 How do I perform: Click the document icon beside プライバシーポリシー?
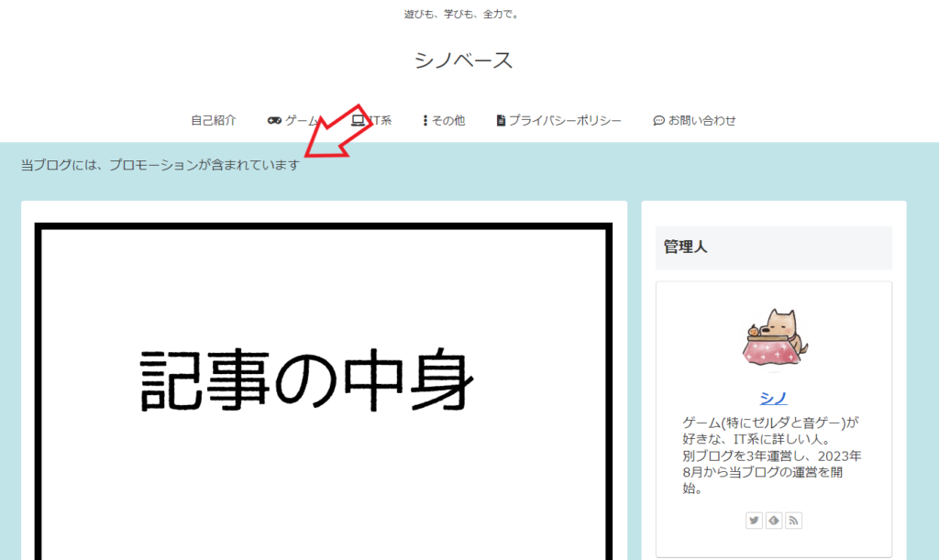coord(501,121)
